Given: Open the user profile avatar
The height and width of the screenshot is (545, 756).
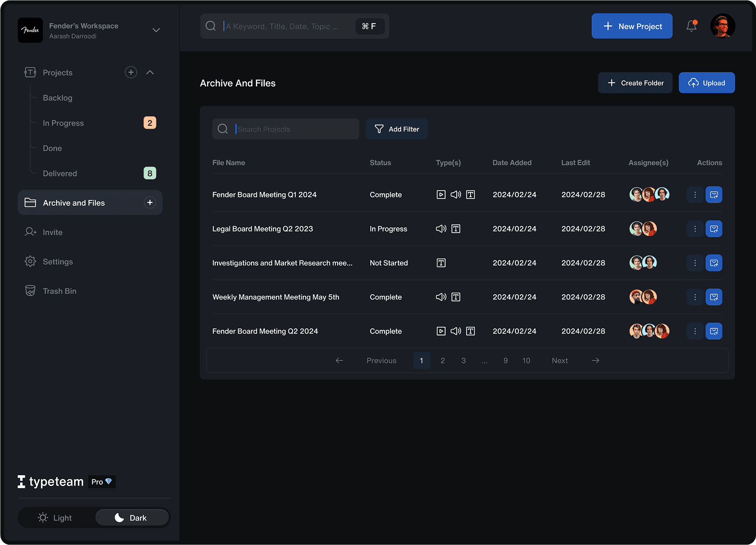Looking at the screenshot, I should click(723, 26).
